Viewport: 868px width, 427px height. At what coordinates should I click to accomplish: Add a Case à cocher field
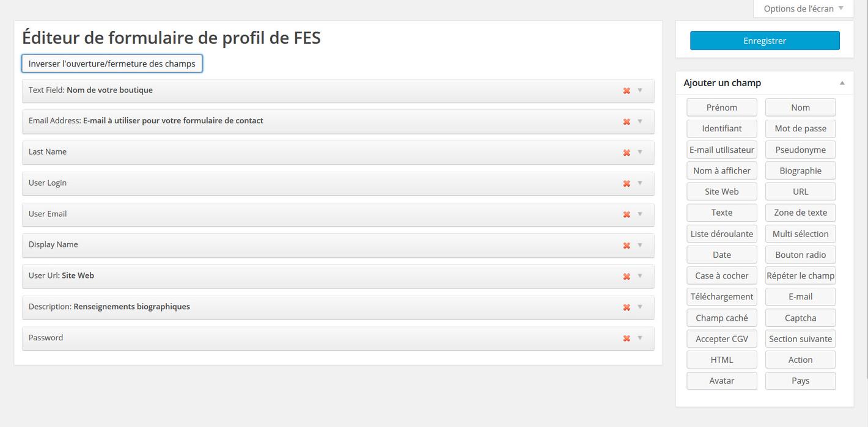(721, 276)
